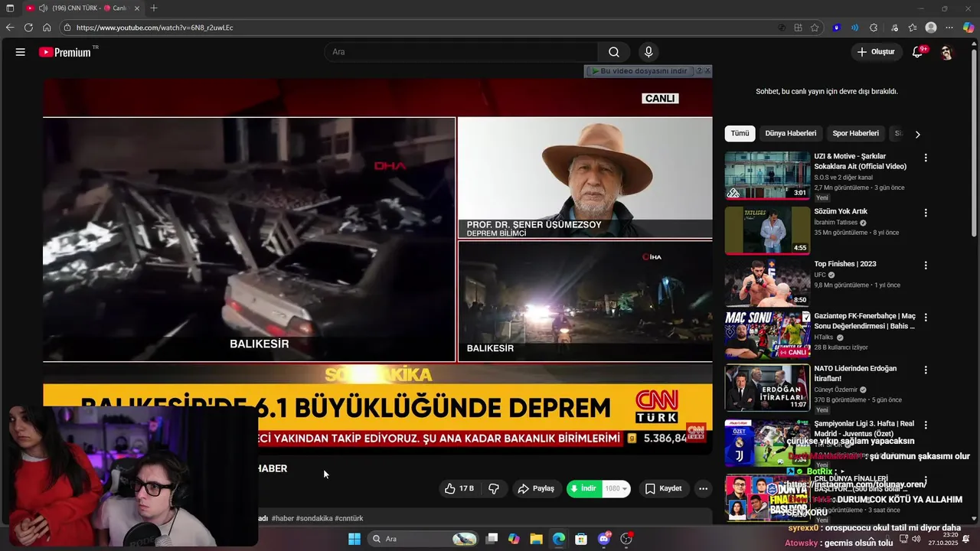Add page to favorites star icon
This screenshot has width=980, height=551.
(815, 28)
